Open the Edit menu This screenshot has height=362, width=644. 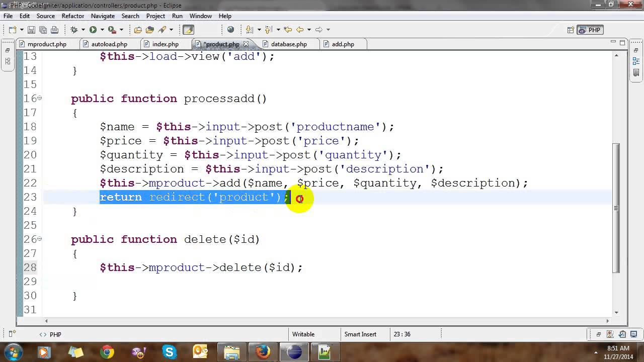(25, 16)
